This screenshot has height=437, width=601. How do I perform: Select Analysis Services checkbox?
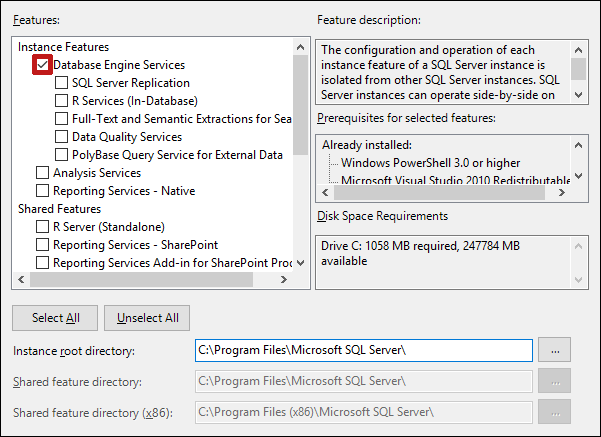[x=42, y=173]
